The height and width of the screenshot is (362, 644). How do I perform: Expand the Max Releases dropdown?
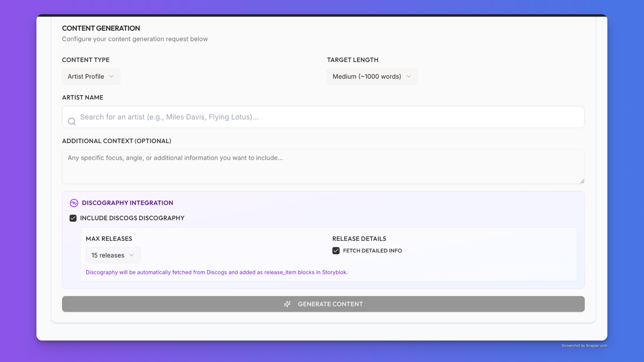coord(108,255)
